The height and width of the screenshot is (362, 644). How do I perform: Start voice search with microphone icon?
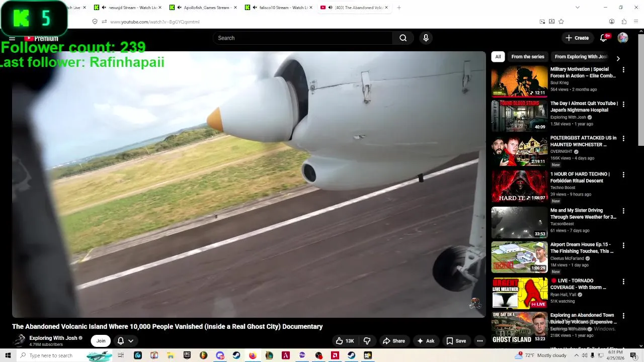coord(426,38)
